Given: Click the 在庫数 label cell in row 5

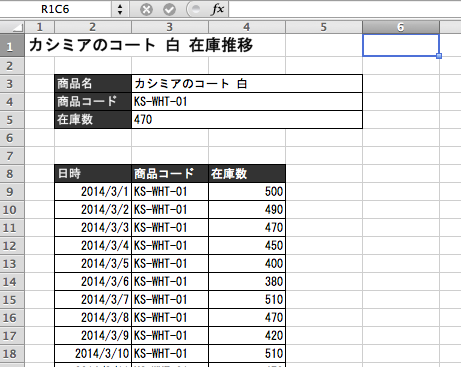Looking at the screenshot, I should tap(93, 120).
